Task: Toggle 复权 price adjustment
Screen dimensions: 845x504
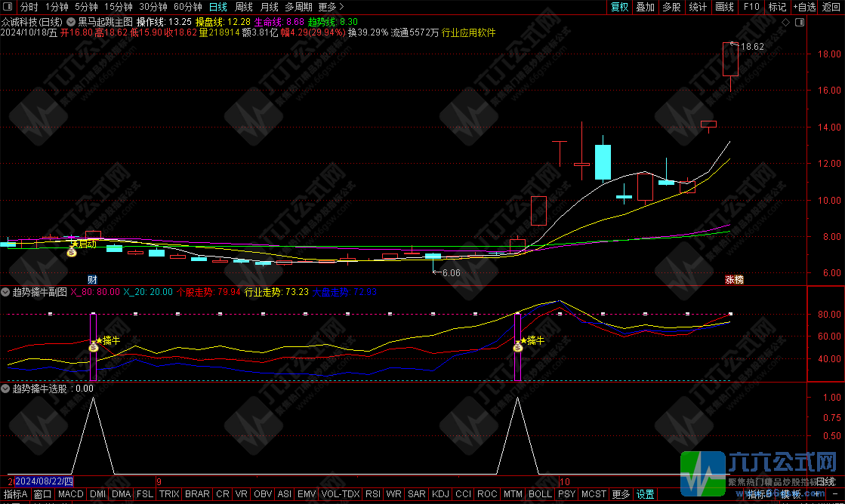Action: coord(620,7)
